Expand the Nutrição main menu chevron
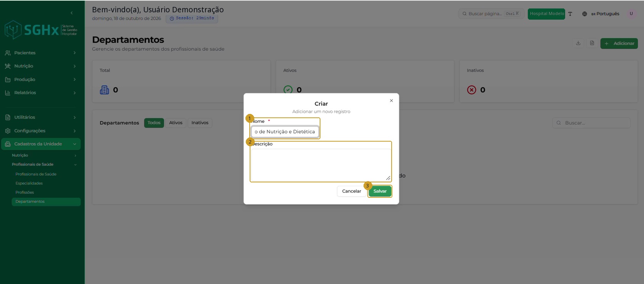The height and width of the screenshot is (284, 644). coord(75,66)
